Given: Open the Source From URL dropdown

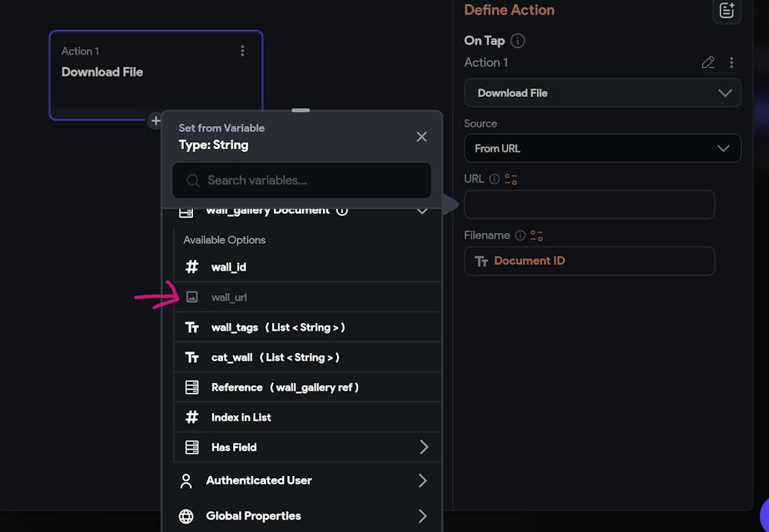Looking at the screenshot, I should point(602,148).
